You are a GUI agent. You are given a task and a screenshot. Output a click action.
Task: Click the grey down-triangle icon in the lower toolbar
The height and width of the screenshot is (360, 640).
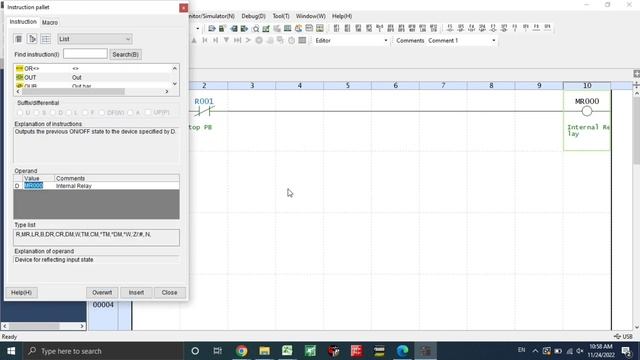(x=227, y=40)
